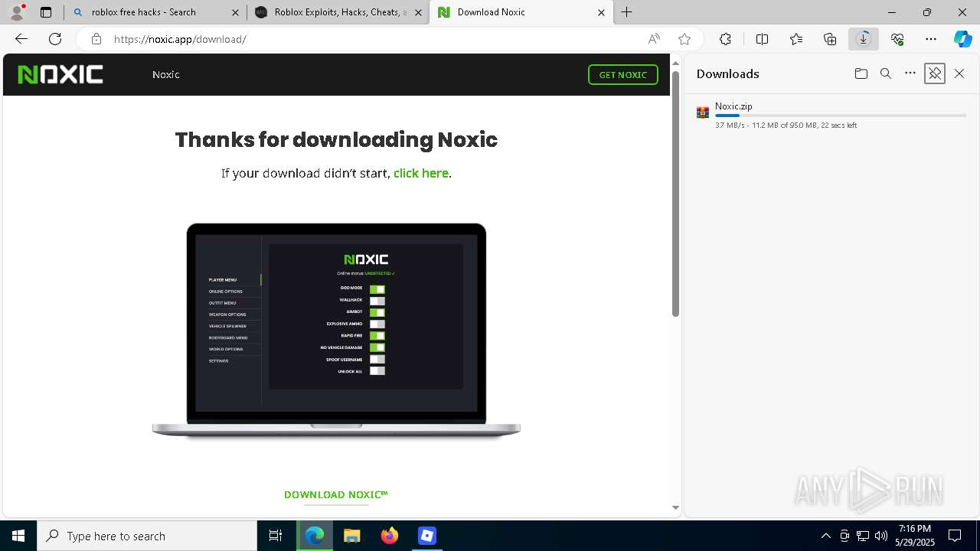Click the taskbar search box
The image size is (980, 551).
[x=147, y=536]
